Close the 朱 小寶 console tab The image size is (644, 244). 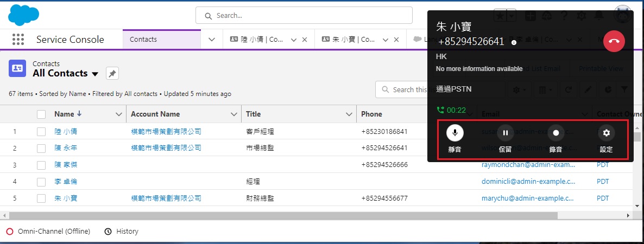tap(396, 40)
